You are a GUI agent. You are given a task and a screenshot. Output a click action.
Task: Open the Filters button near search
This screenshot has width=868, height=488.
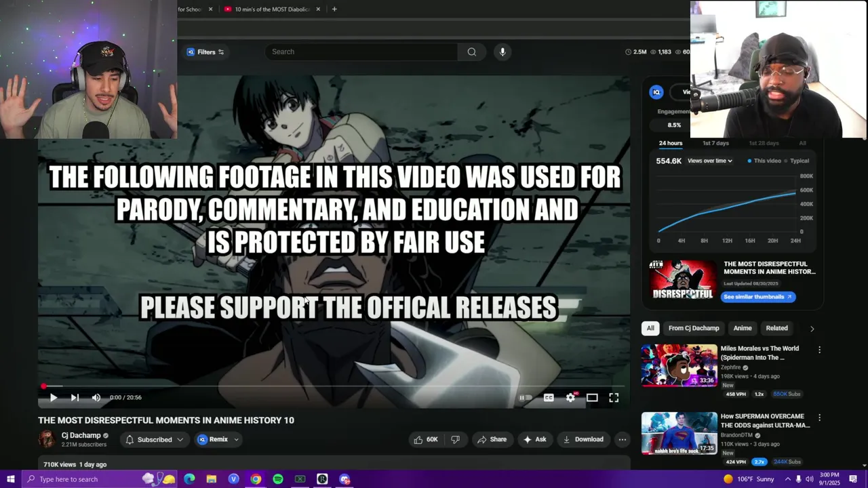[x=205, y=52]
